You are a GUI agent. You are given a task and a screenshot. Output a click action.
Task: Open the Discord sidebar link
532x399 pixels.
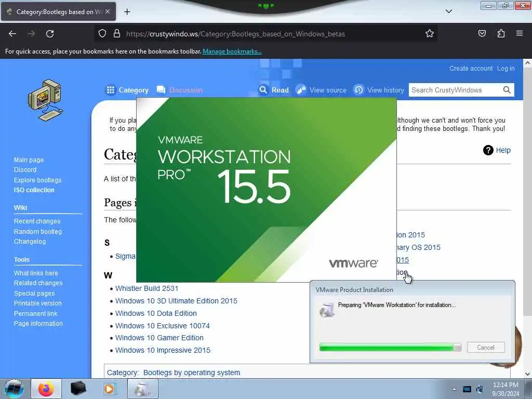click(x=25, y=170)
